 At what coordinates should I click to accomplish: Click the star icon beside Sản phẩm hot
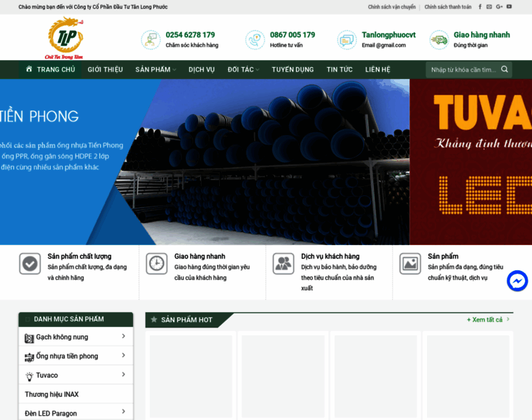pyautogui.click(x=154, y=320)
